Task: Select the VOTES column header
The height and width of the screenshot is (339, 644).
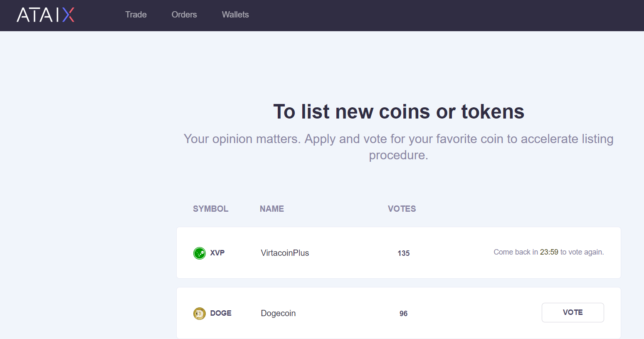Action: click(x=402, y=209)
